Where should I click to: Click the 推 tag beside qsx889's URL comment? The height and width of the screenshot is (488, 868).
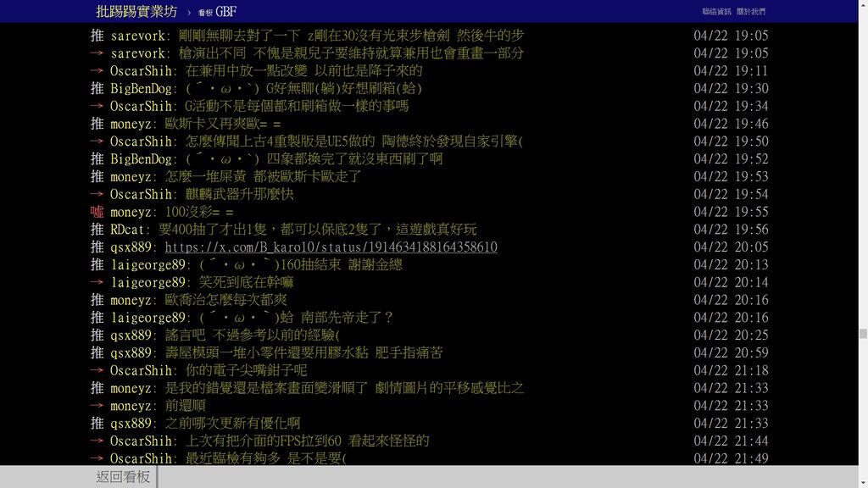point(97,247)
